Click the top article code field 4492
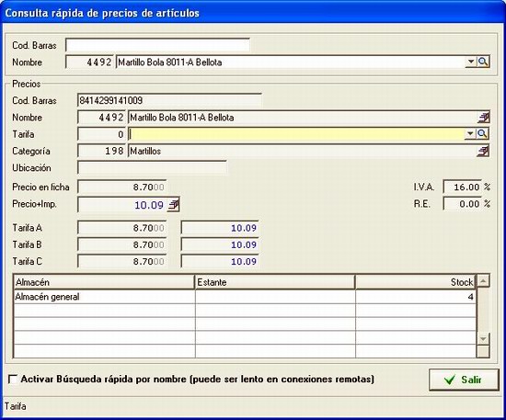The width and height of the screenshot is (506, 420). (x=90, y=62)
